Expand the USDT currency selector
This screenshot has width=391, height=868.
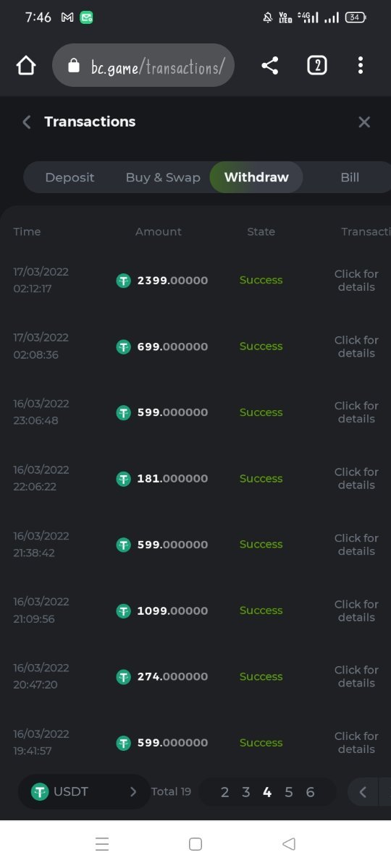coord(83,791)
